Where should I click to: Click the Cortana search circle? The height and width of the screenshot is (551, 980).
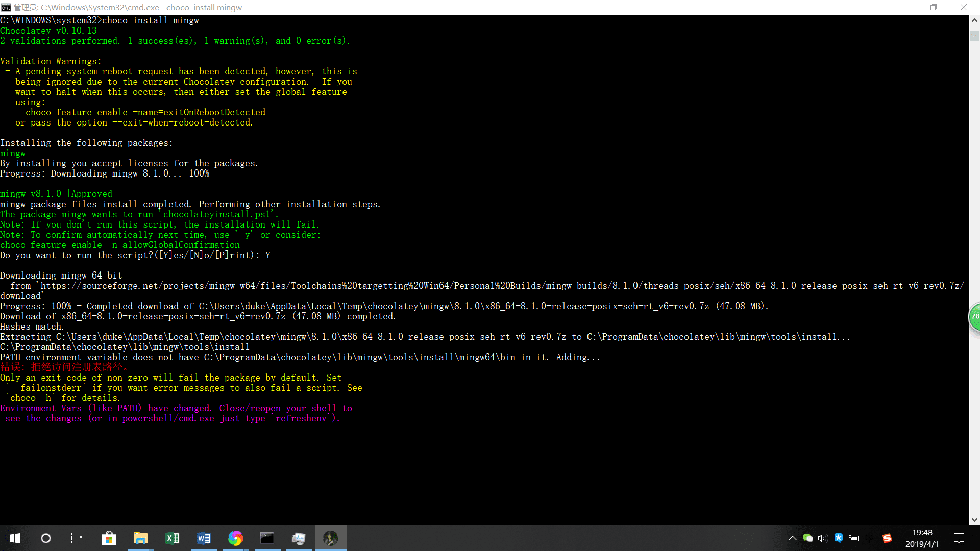coord(46,538)
